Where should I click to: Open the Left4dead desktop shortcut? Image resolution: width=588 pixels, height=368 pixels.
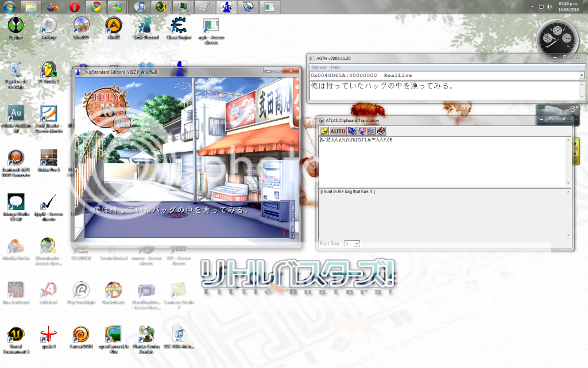49,293
